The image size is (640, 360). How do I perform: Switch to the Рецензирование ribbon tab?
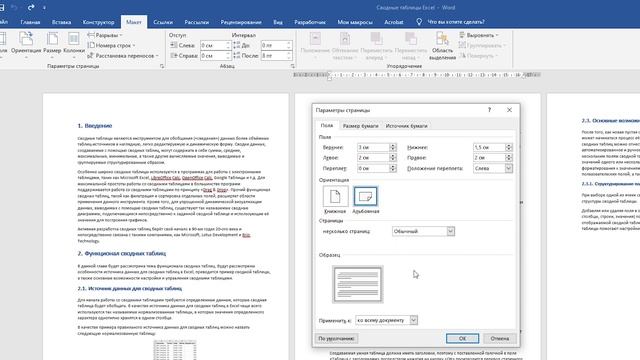241,22
